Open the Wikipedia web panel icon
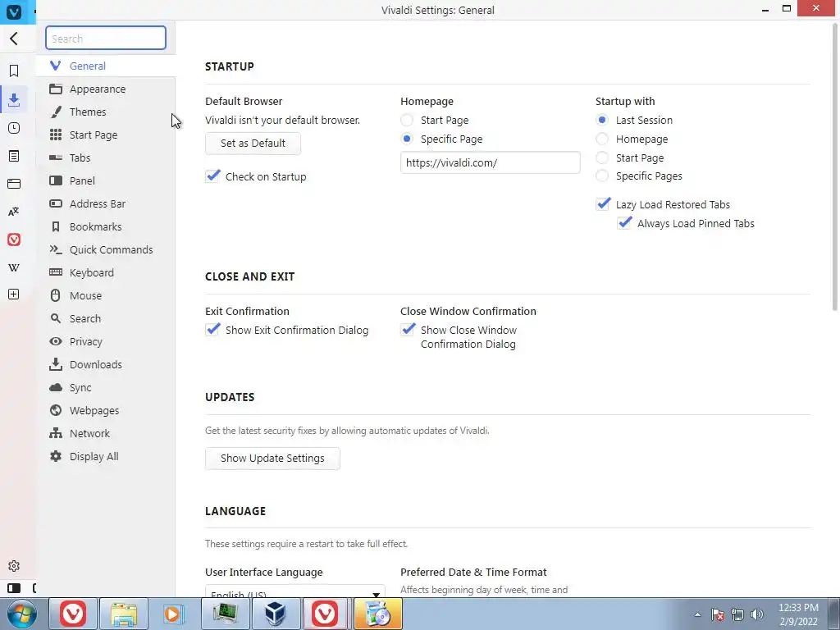This screenshot has width=840, height=630. [14, 267]
